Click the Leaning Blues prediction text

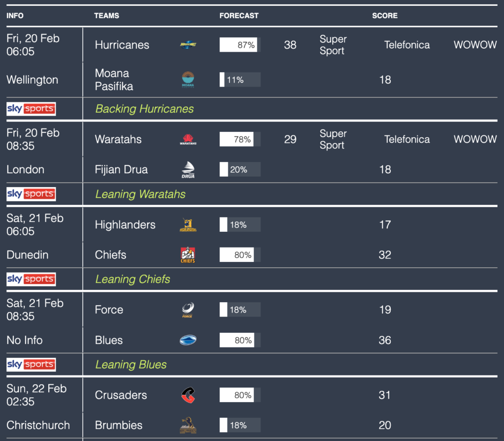pyautogui.click(x=131, y=365)
